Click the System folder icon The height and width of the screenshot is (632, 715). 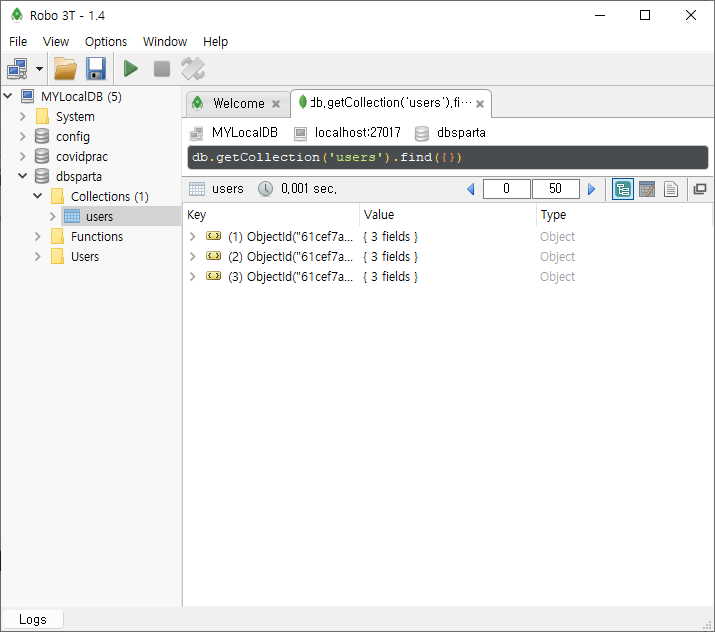(x=42, y=116)
